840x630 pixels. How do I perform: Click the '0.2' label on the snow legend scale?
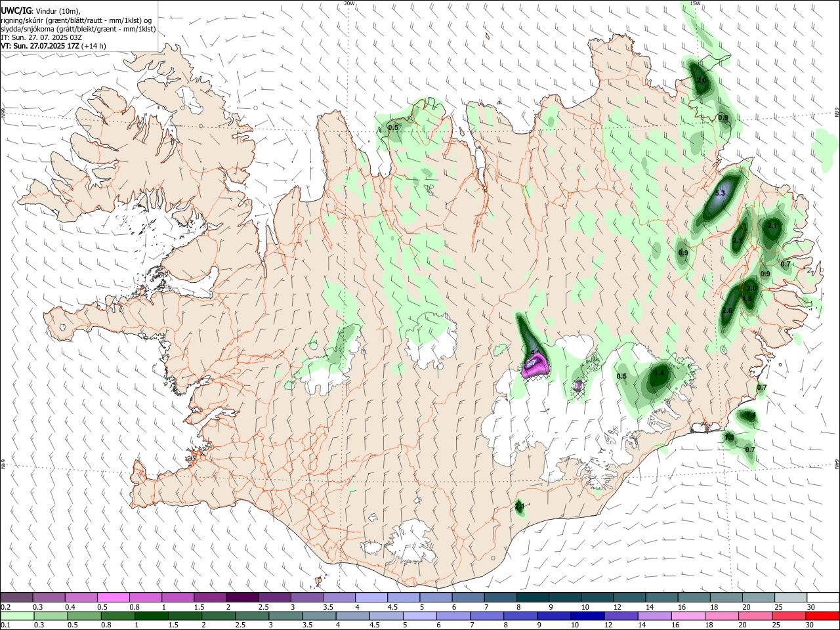tap(5, 607)
